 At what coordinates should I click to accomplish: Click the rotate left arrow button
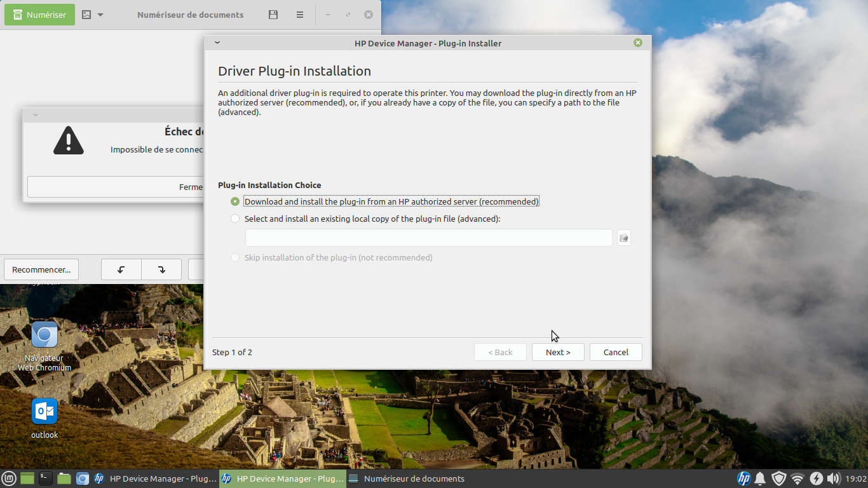coord(121,269)
